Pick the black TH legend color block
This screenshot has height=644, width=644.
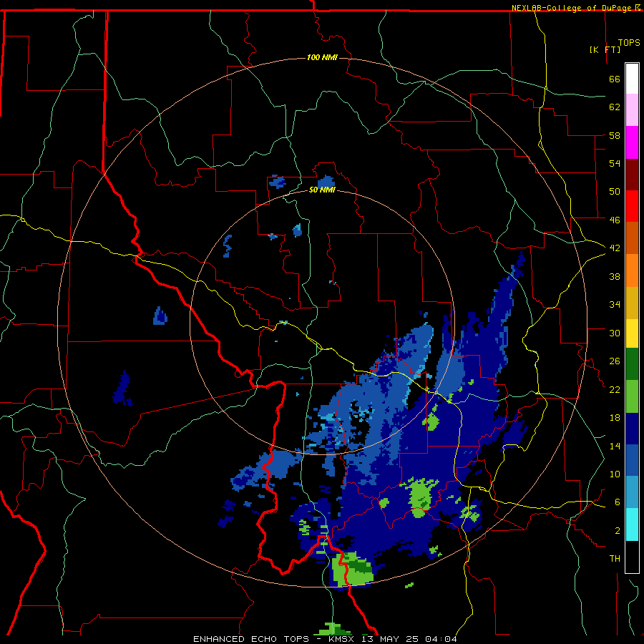pyautogui.click(x=632, y=557)
